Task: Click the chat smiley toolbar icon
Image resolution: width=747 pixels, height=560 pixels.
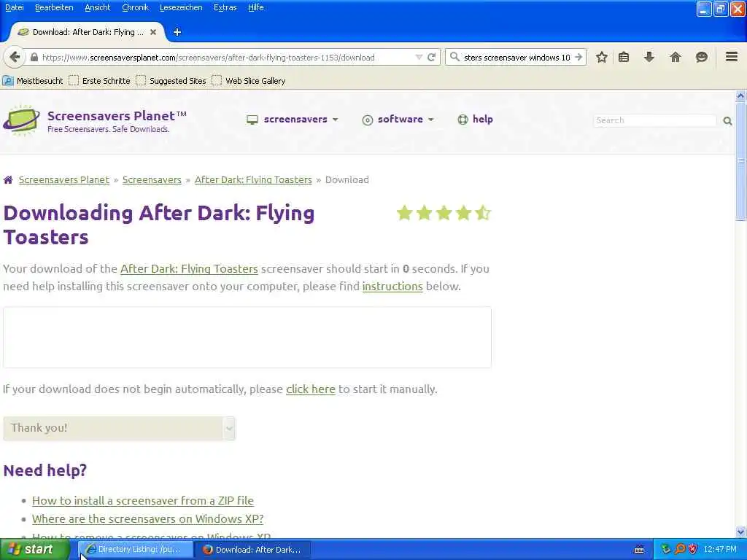Action: coord(701,57)
